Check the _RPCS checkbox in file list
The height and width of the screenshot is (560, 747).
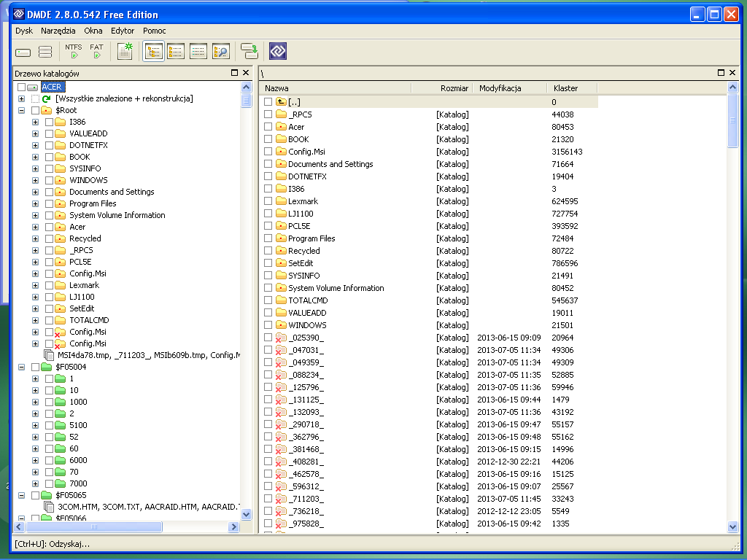click(268, 114)
